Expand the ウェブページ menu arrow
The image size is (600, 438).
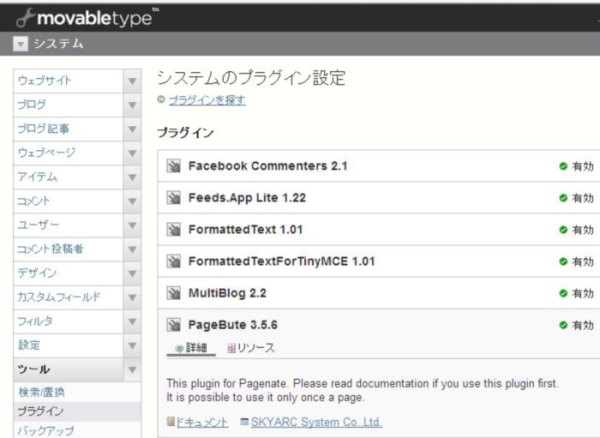click(x=132, y=153)
